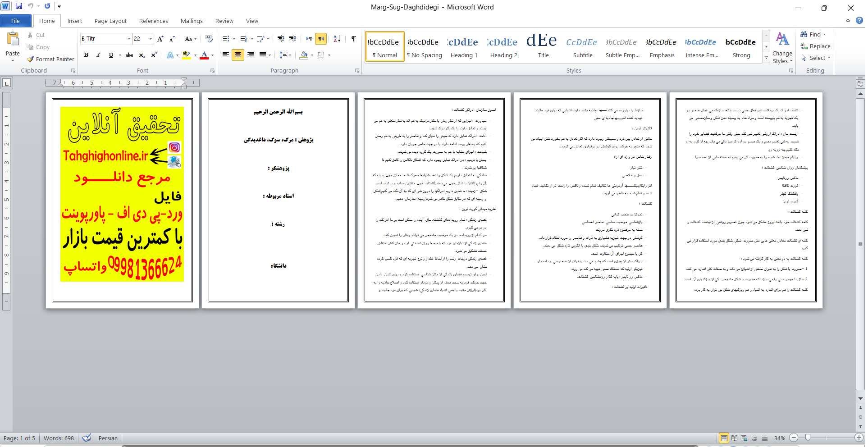868x447 pixels.
Task: Click the Replace button
Action: point(815,46)
